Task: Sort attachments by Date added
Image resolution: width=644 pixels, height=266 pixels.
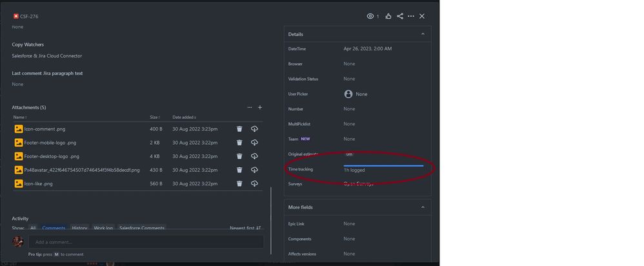Action: coord(184,117)
